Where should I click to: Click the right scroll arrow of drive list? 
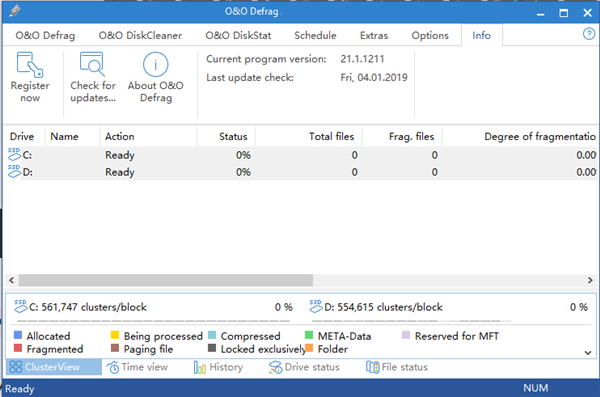(x=590, y=280)
